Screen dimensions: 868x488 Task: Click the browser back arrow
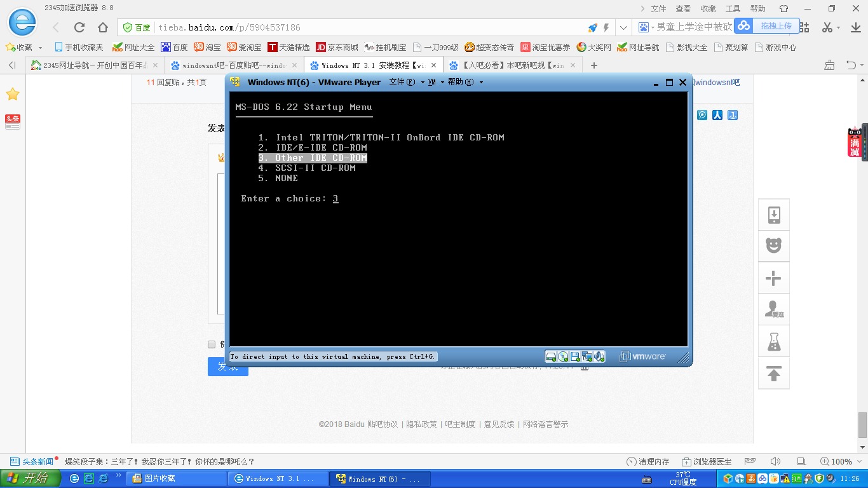[x=56, y=27]
